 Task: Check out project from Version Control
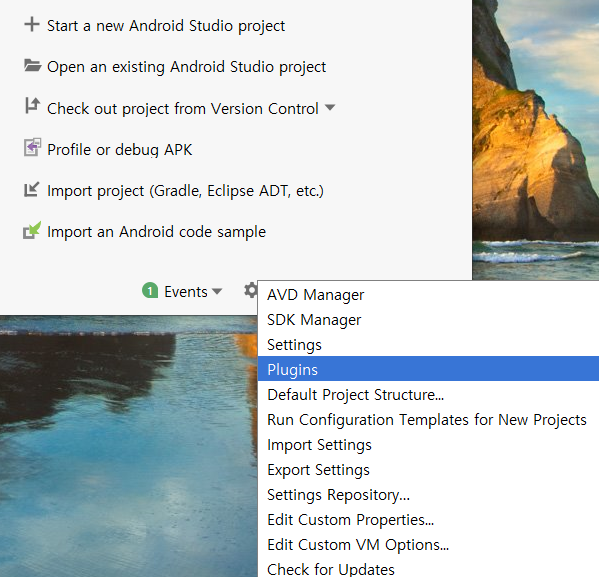coord(183,109)
